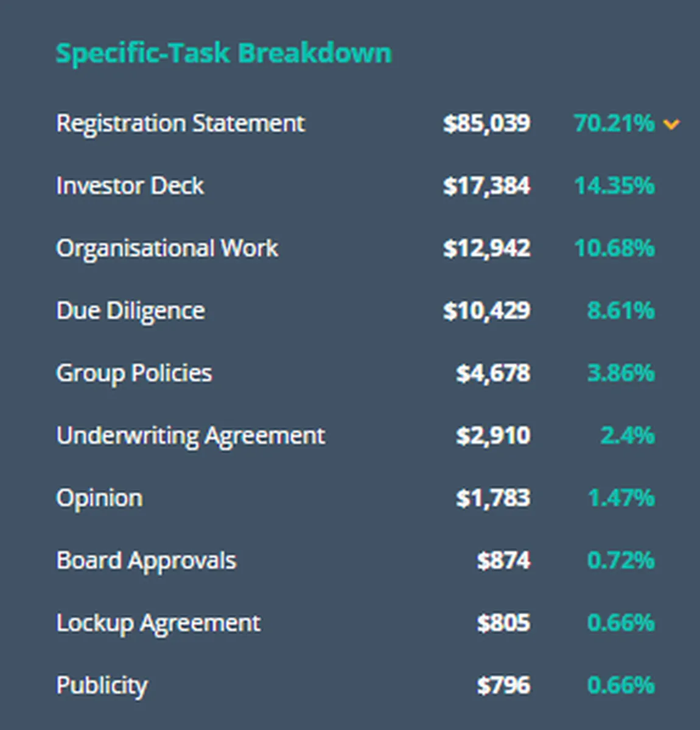
Task: Click the $85,039 amount
Action: point(486,123)
